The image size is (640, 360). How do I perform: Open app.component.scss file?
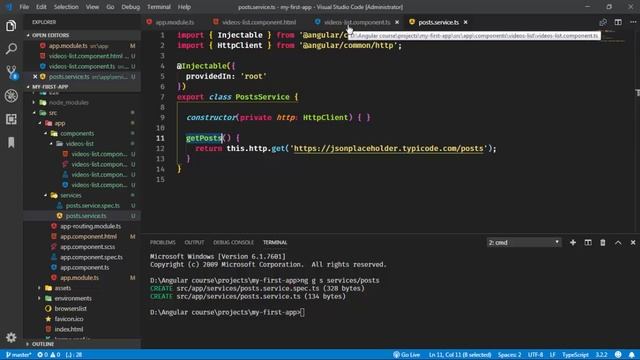pyautogui.click(x=87, y=247)
